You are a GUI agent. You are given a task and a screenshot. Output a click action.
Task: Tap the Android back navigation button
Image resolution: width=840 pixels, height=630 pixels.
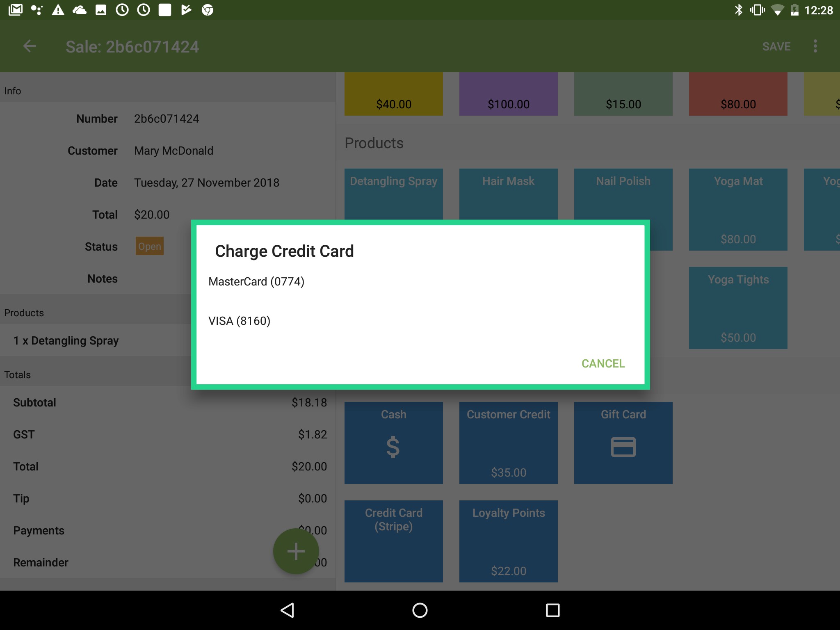pos(287,610)
